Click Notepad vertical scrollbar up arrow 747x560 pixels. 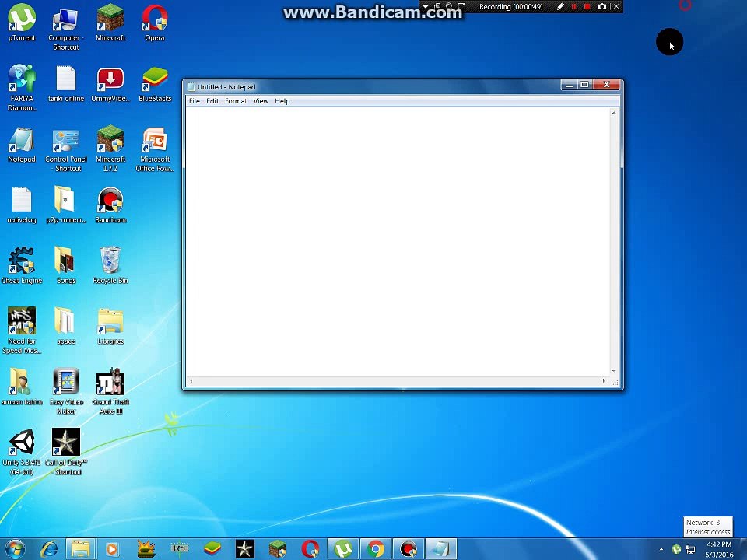614,113
